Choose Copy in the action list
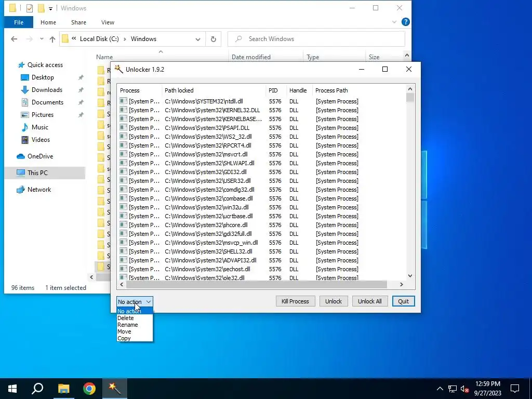Viewport: 532px width, 399px height. (x=135, y=338)
